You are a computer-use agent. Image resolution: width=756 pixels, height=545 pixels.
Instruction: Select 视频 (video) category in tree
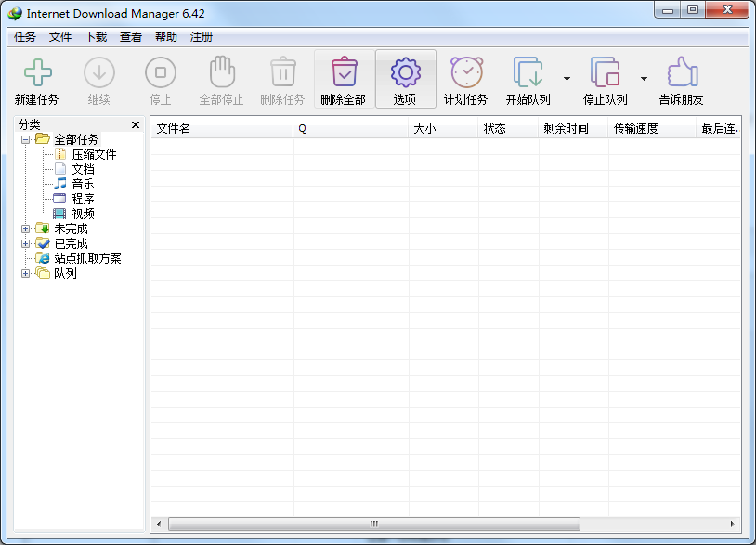pos(83,214)
